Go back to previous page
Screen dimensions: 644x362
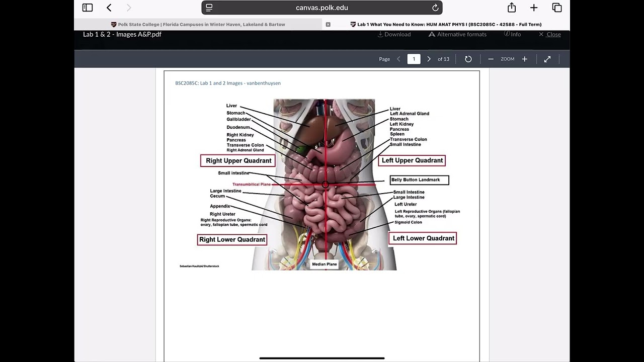[x=109, y=8]
